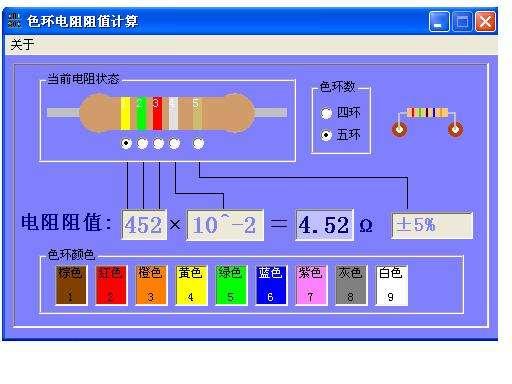This screenshot has height=384, width=512.
Task: Select the fifth band radio button
Action: tap(199, 144)
